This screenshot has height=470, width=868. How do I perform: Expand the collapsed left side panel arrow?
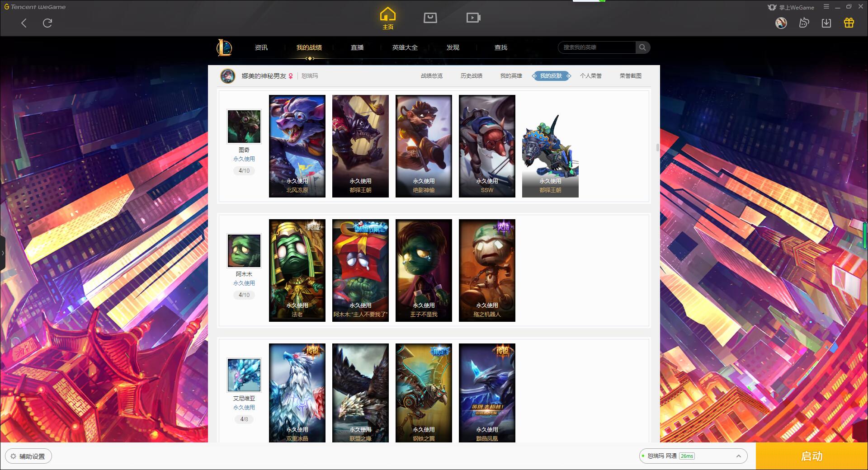pos(2,253)
